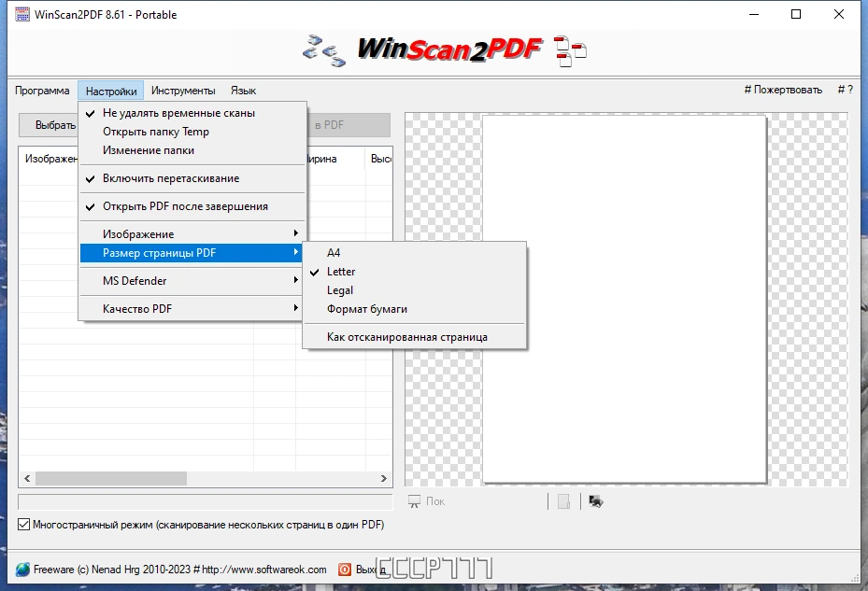The width and height of the screenshot is (868, 591).
Task: Expand the MS Defender submenu
Action: (x=192, y=281)
